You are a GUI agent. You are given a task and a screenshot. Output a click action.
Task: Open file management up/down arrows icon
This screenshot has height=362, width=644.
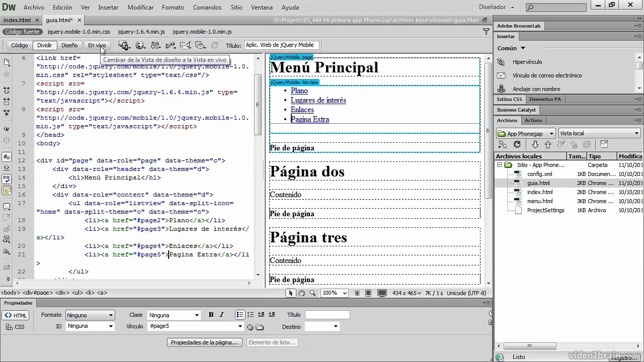click(155, 45)
